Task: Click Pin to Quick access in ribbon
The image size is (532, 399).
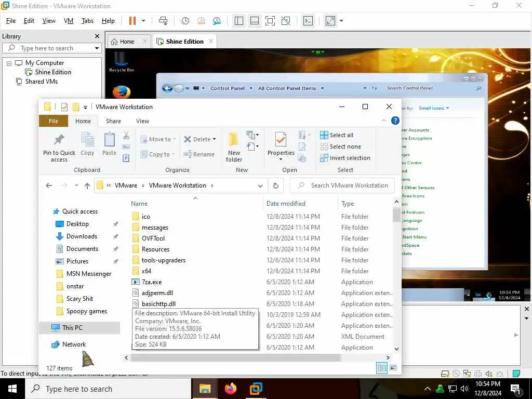Action: (59, 148)
